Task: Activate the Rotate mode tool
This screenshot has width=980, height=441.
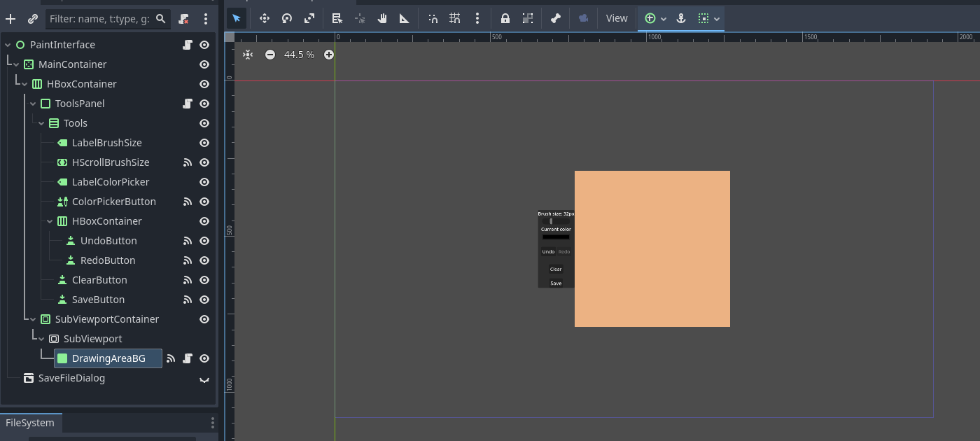Action: (287, 18)
